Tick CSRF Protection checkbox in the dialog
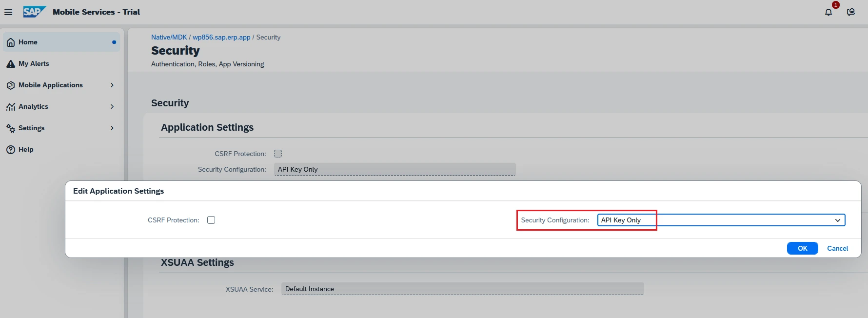This screenshot has width=868, height=318. pyautogui.click(x=211, y=220)
